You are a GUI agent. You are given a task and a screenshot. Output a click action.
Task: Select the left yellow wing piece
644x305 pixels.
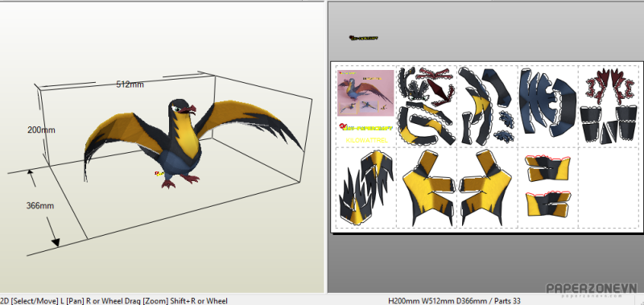coord(429,187)
